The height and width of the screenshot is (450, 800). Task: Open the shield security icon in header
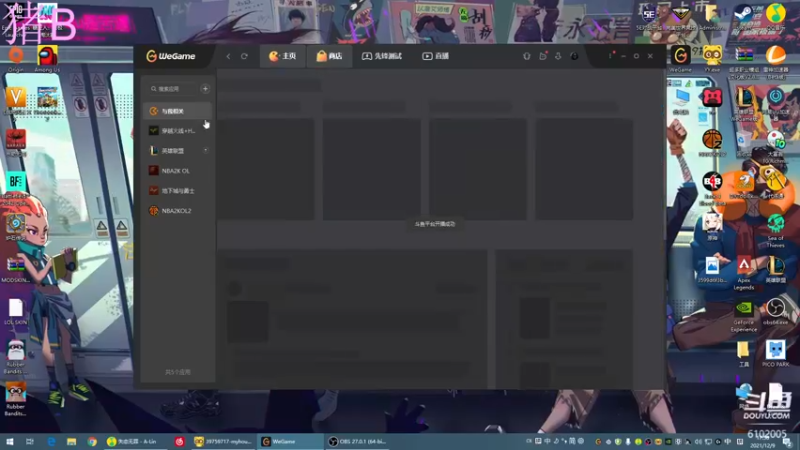coord(527,56)
